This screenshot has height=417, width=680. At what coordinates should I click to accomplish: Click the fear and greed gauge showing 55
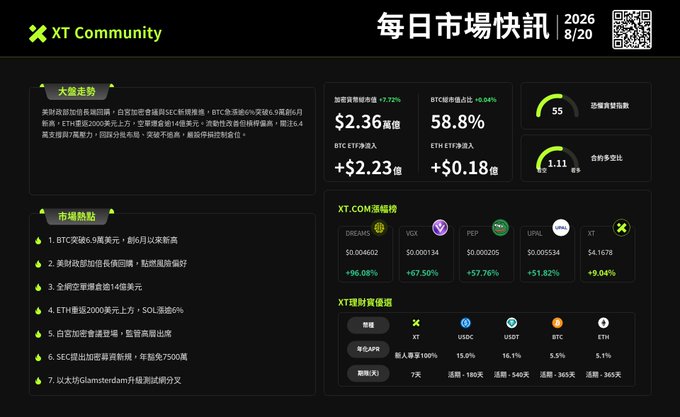pyautogui.click(x=557, y=106)
